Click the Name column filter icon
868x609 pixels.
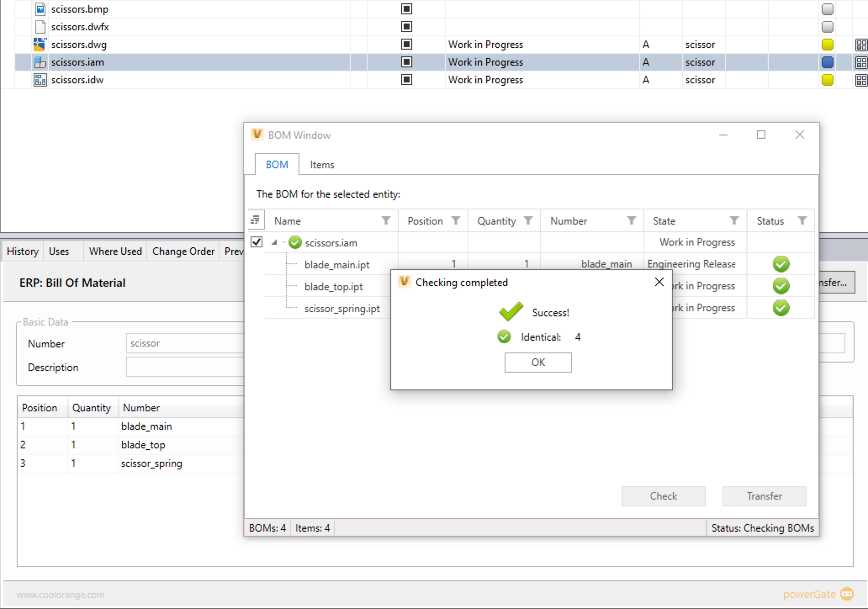tap(386, 220)
